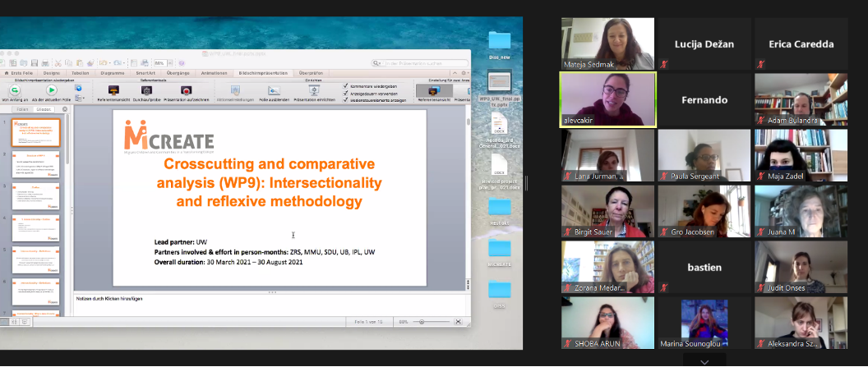This screenshot has width=868, height=367.
Task: Open the Diagramme tab
Action: (113, 73)
